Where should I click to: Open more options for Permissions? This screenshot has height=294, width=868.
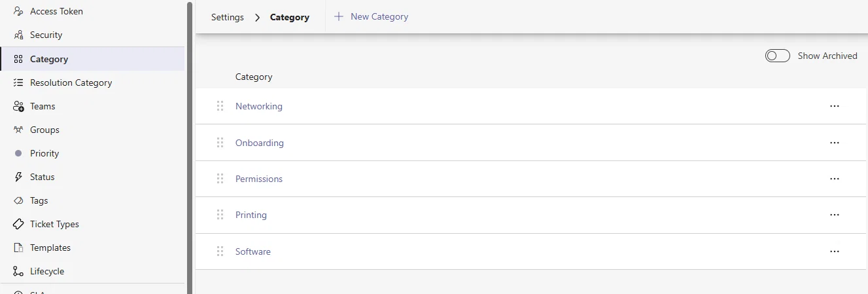(x=834, y=179)
